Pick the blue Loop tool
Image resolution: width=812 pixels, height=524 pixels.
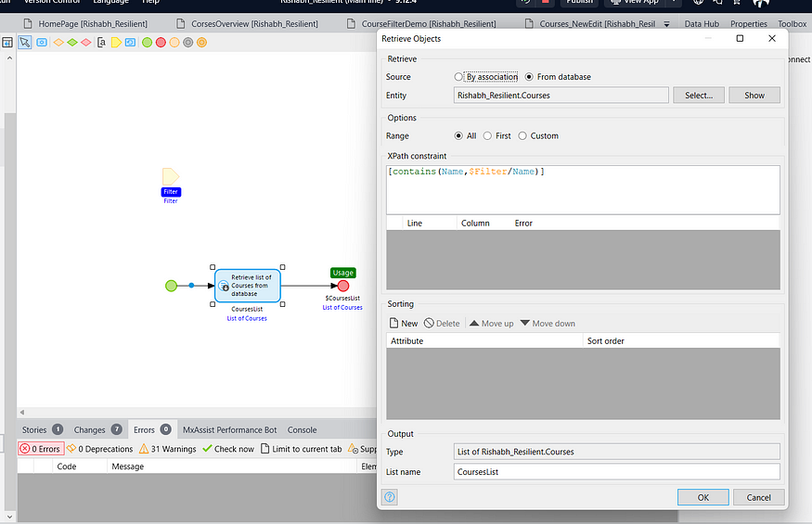(x=130, y=43)
